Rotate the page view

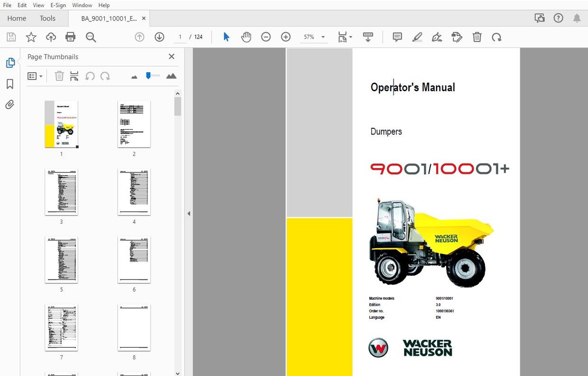coord(496,37)
